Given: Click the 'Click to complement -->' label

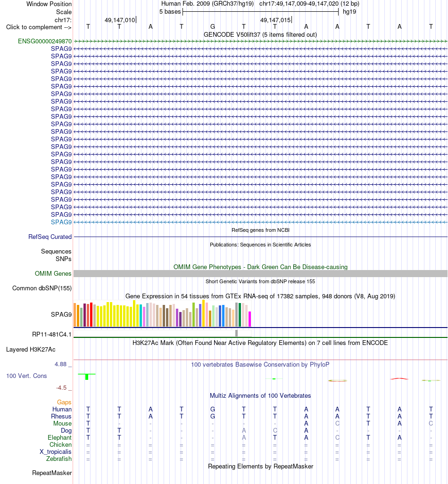Looking at the screenshot, I should [39, 27].
